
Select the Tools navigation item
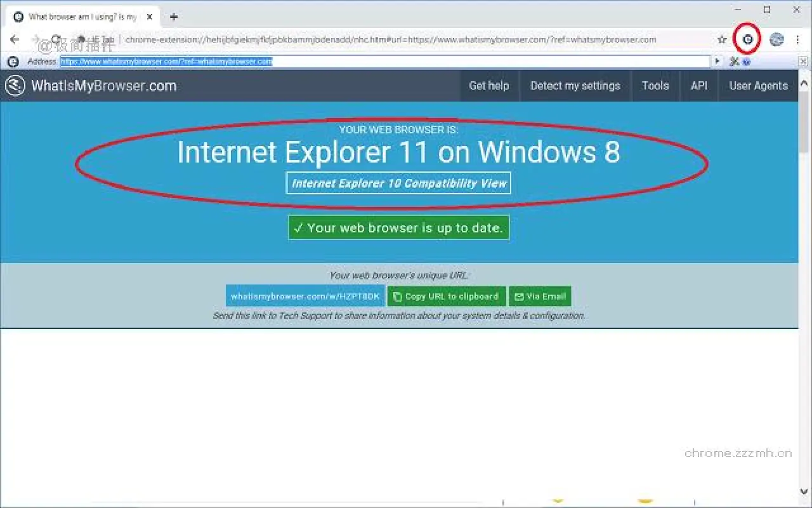655,86
